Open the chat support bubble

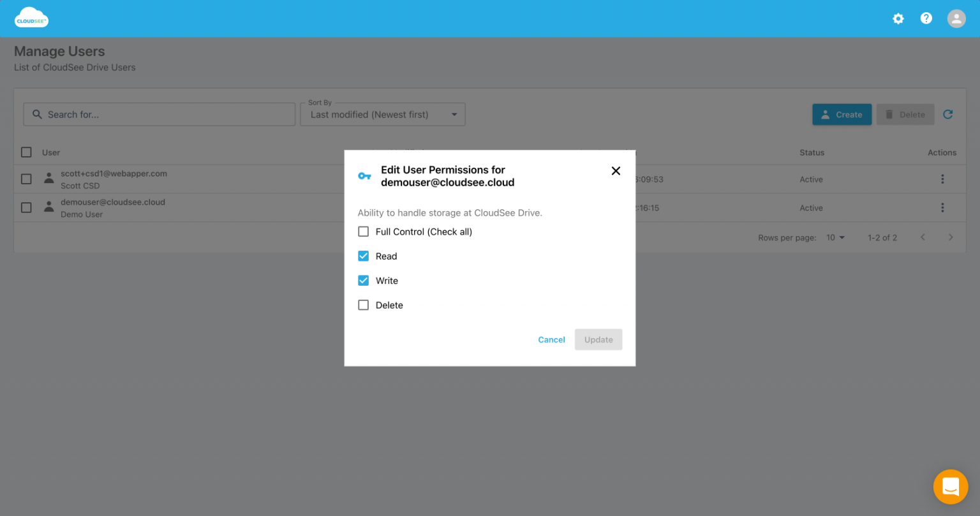951,487
